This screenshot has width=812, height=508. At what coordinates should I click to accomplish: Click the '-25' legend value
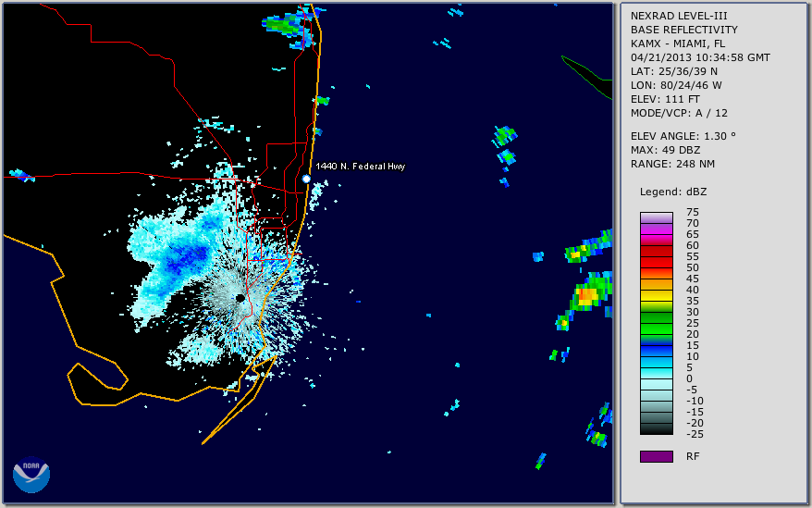695,434
